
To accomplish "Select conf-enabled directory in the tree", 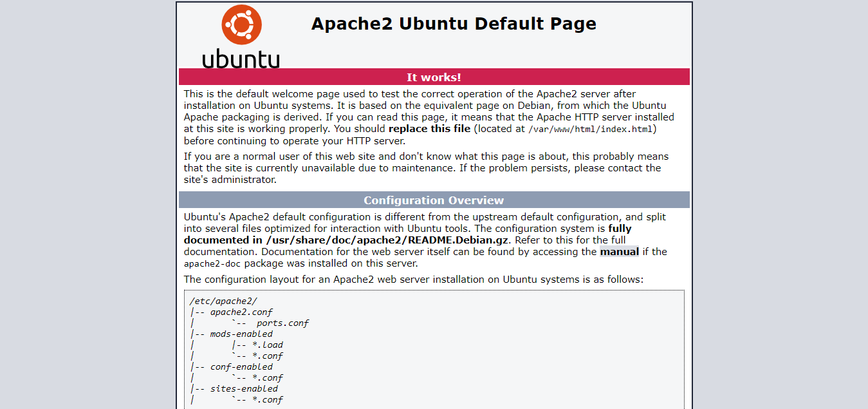I will point(241,366).
